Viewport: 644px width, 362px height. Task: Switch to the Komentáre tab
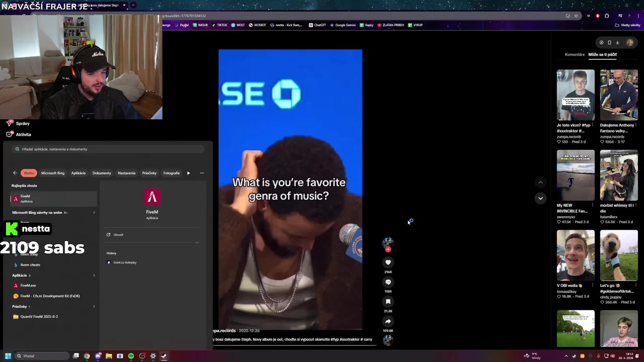575,54
